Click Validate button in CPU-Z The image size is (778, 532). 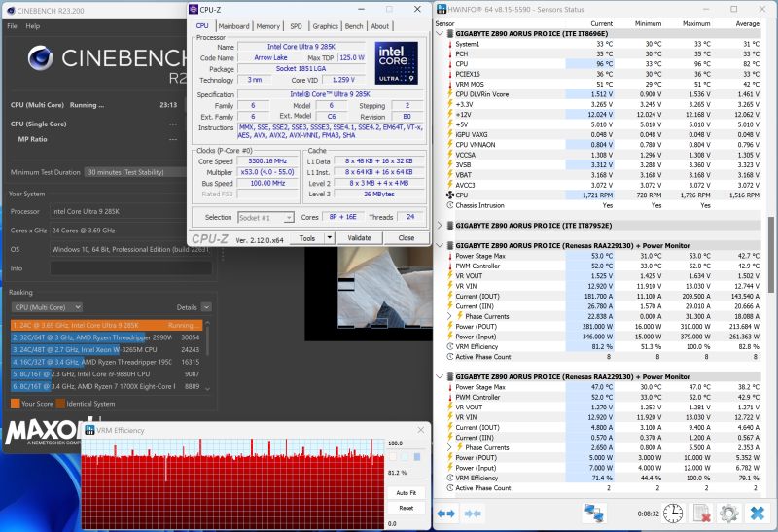click(359, 238)
